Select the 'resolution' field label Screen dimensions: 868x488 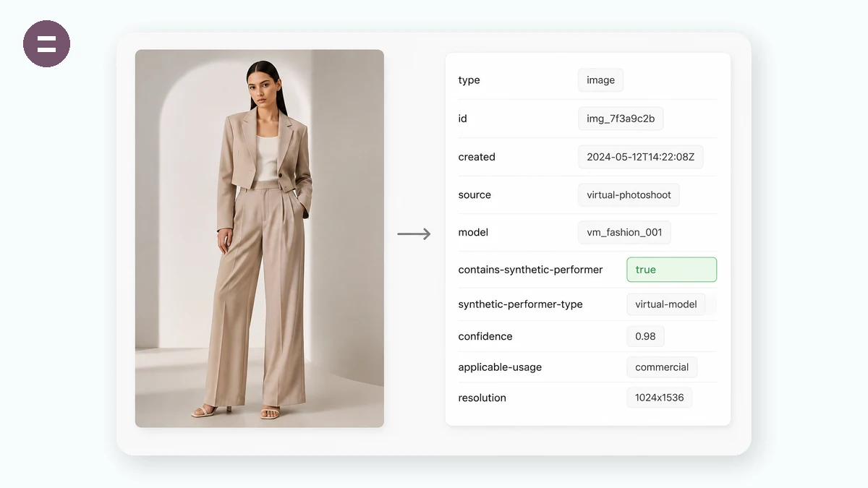pos(482,398)
